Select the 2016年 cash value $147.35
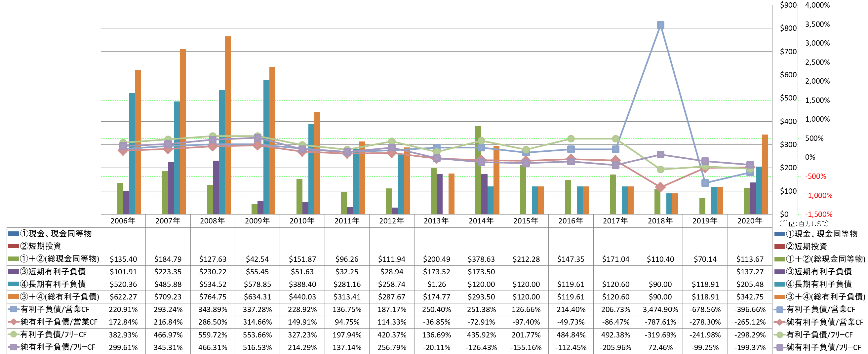Image resolution: width=868 pixels, height=354 pixels. tap(571, 259)
